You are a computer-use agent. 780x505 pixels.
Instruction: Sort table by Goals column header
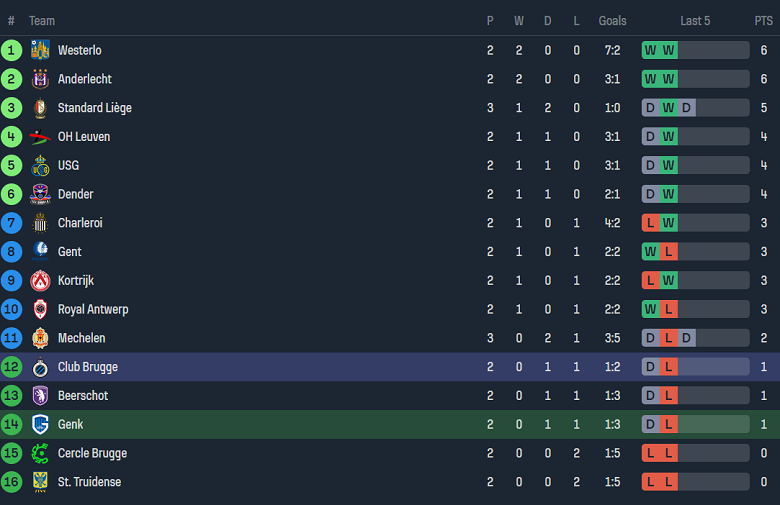[612, 21]
